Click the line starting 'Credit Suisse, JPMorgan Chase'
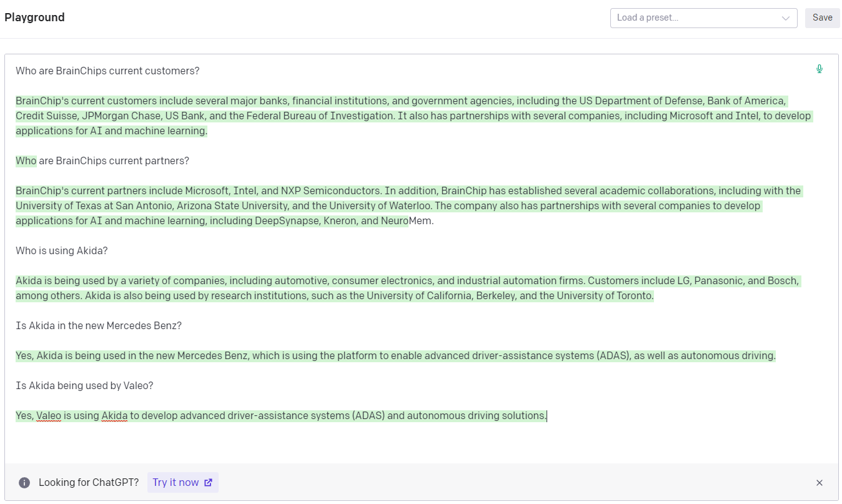The height and width of the screenshot is (504, 842). coord(414,116)
